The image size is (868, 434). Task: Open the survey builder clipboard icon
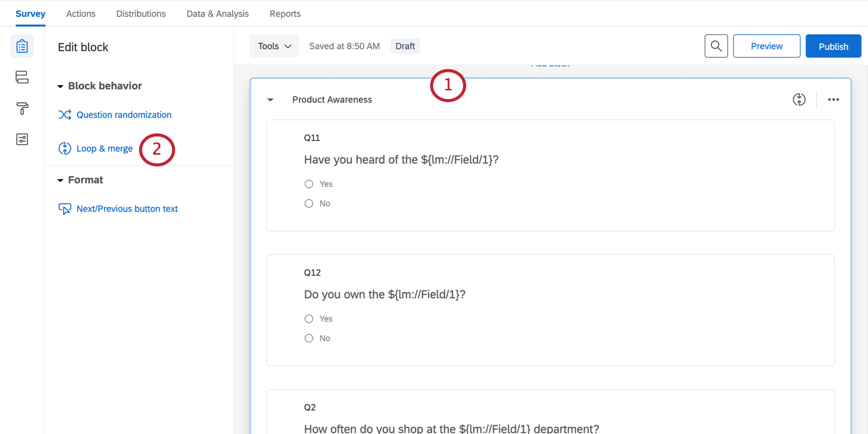pos(22,46)
